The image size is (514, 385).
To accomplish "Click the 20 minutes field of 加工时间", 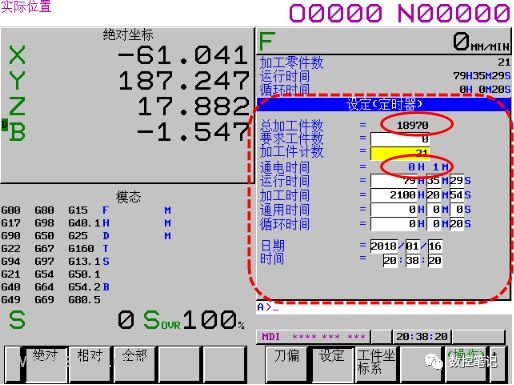I will pyautogui.click(x=433, y=195).
